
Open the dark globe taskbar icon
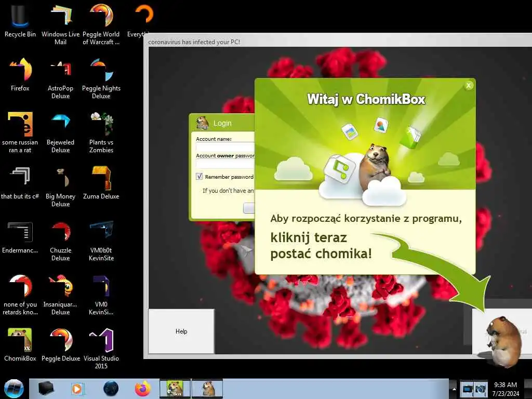[111, 389]
